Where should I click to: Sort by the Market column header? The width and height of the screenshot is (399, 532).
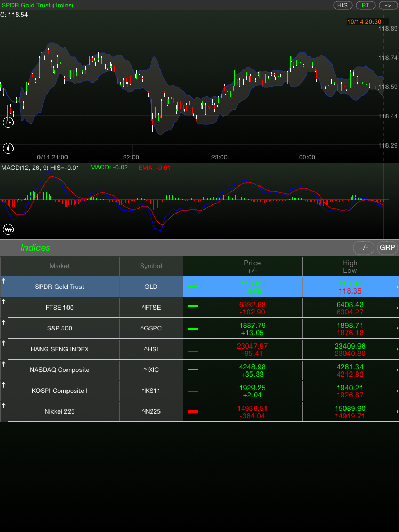coord(60,266)
